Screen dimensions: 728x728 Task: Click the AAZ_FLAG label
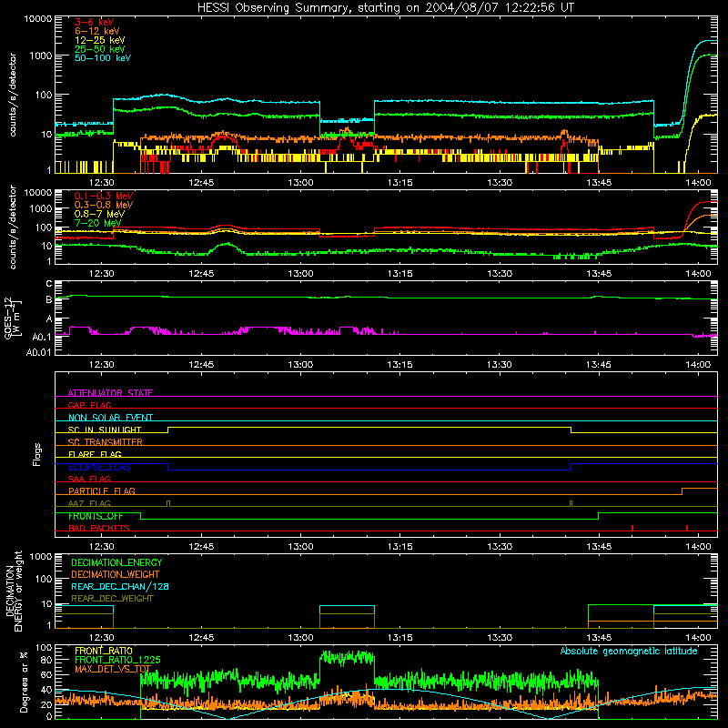tap(89, 503)
